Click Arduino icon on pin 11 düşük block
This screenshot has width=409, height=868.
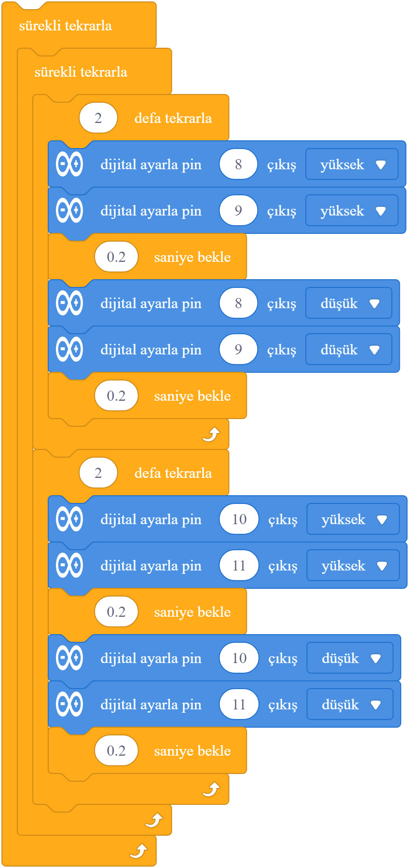(69, 705)
